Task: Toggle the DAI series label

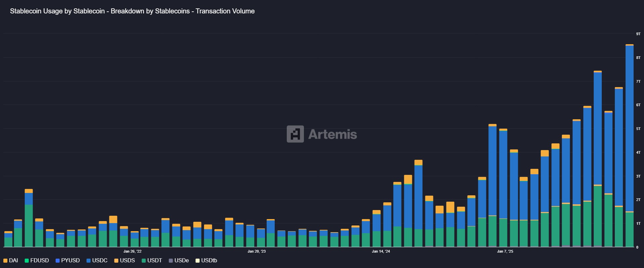Action: (13, 261)
